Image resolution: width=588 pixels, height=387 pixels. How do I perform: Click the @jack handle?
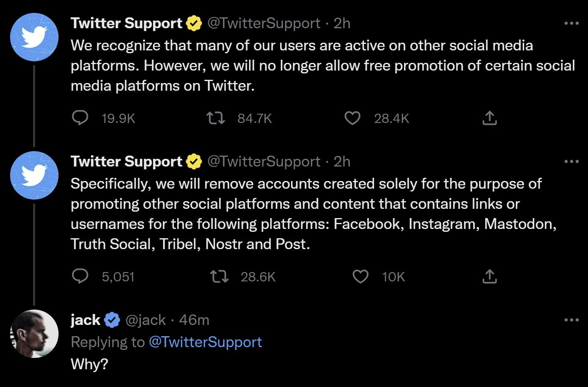[x=146, y=320]
